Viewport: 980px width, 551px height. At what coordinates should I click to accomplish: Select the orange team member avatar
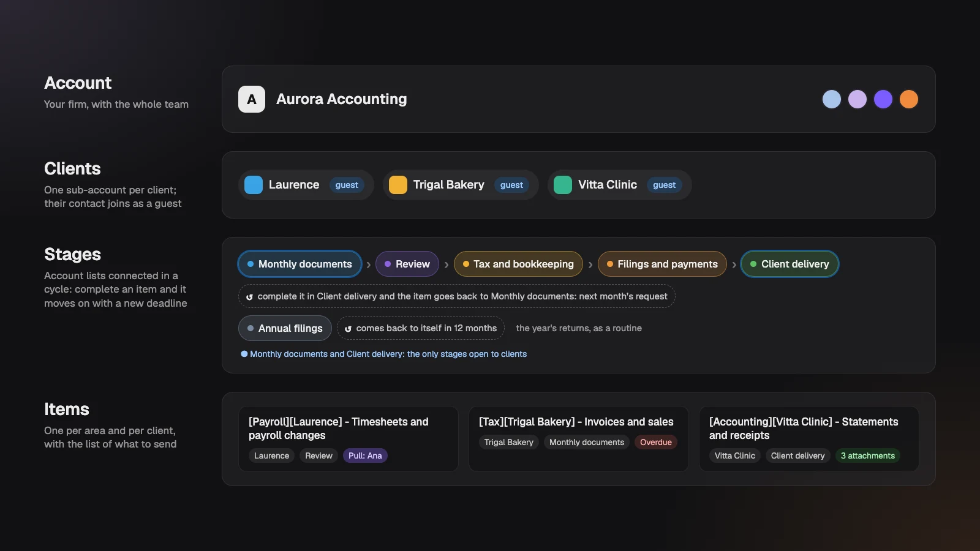pyautogui.click(x=909, y=99)
